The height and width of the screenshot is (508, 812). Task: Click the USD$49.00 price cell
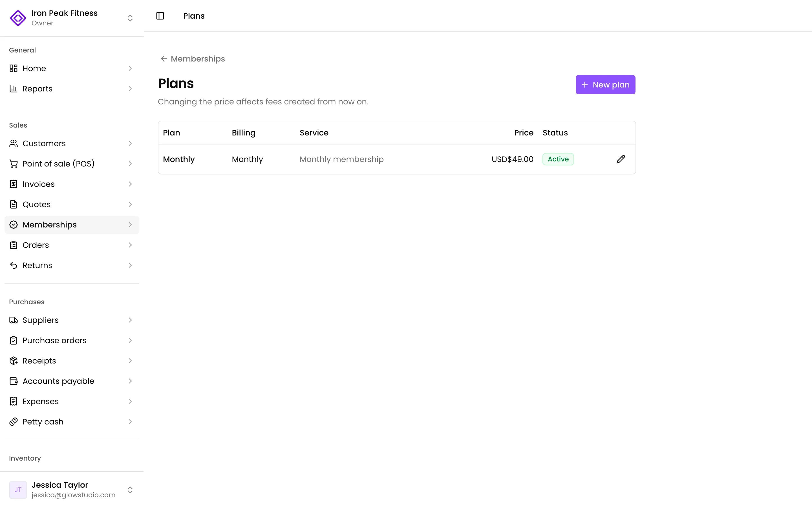512,159
